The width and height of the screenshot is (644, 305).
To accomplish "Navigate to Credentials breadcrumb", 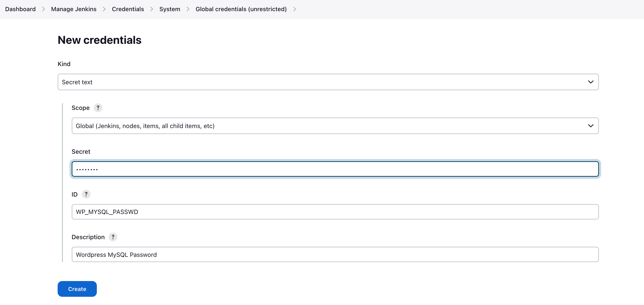I will [128, 9].
